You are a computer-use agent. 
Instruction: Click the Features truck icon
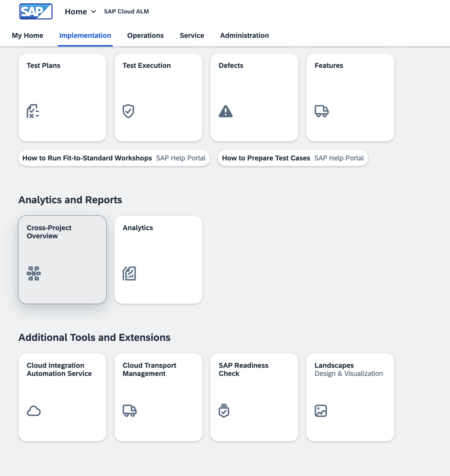click(x=322, y=111)
